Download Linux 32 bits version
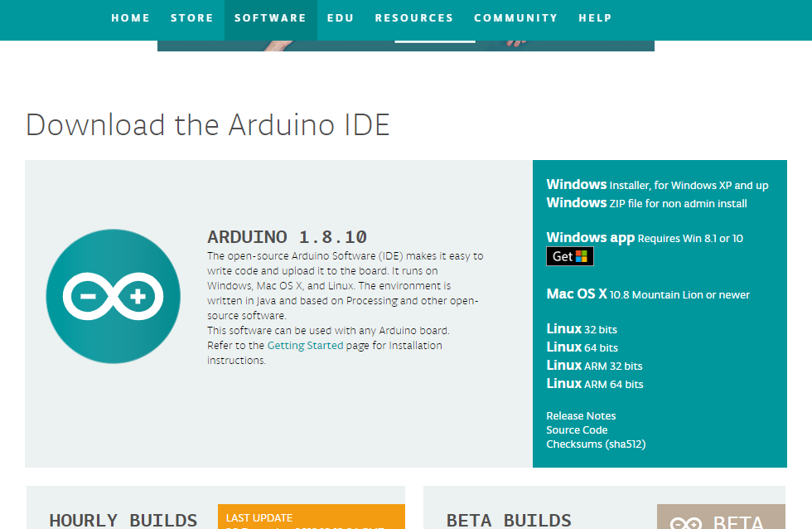The width and height of the screenshot is (812, 529). (x=582, y=329)
